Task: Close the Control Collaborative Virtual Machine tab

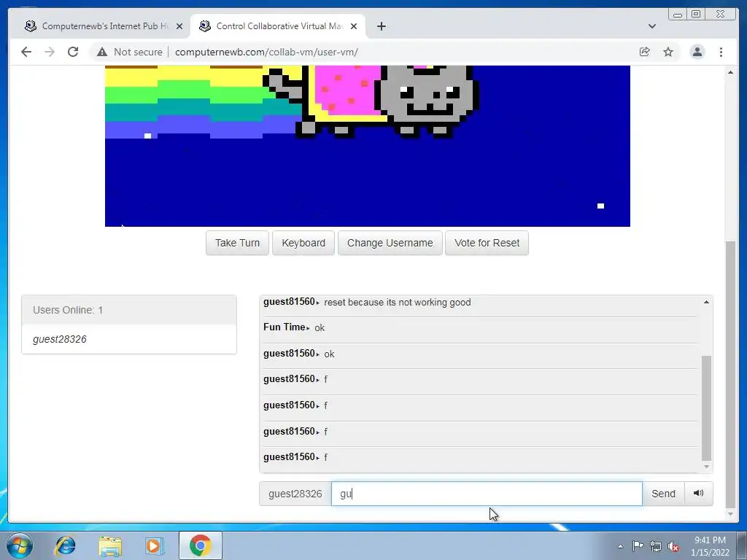Action: coord(354,26)
